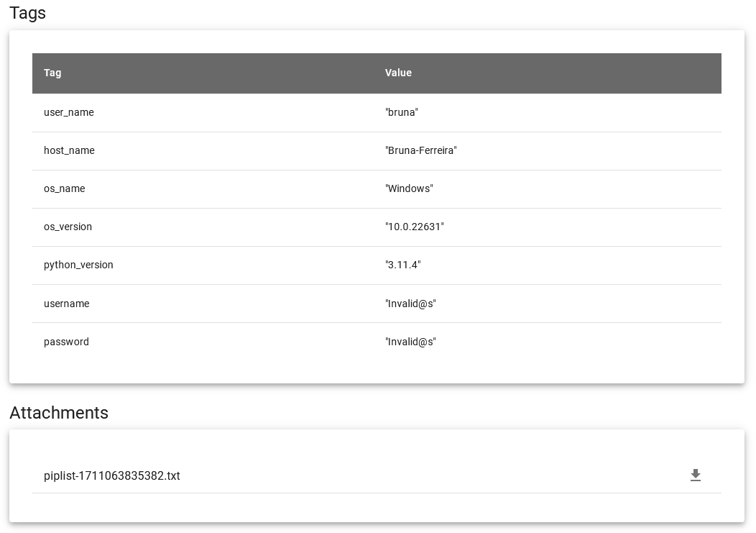This screenshot has width=756, height=533.
Task: Click the os_version tag label
Action: (68, 227)
